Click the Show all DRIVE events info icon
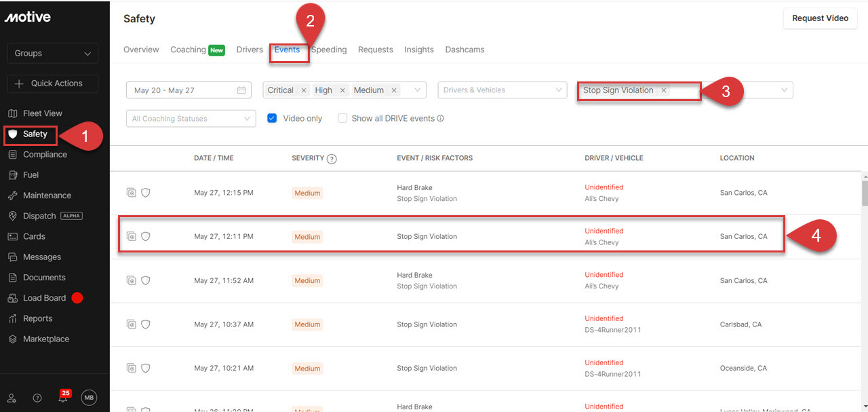 [x=441, y=118]
